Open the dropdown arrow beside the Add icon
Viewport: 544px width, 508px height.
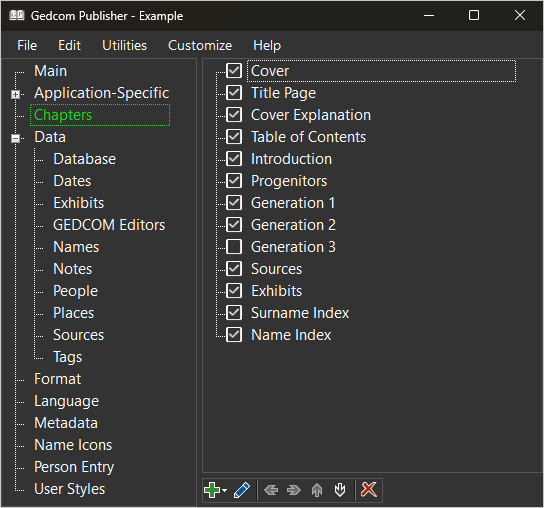(x=224, y=490)
